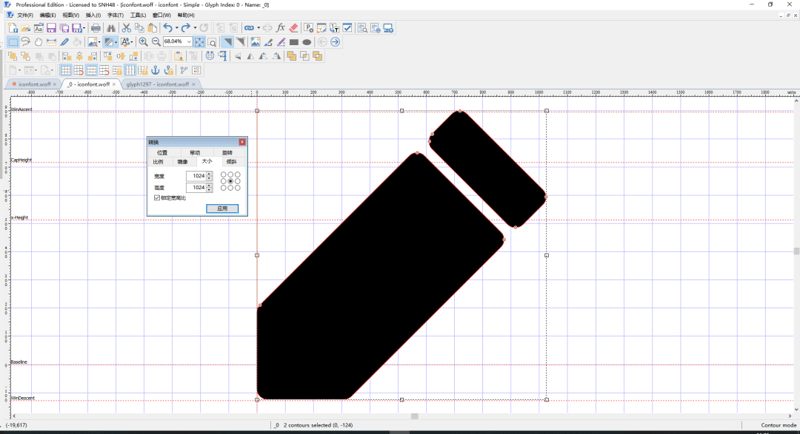Cut selection with the scissors icon
This screenshot has width=800, height=434.
point(126,29)
